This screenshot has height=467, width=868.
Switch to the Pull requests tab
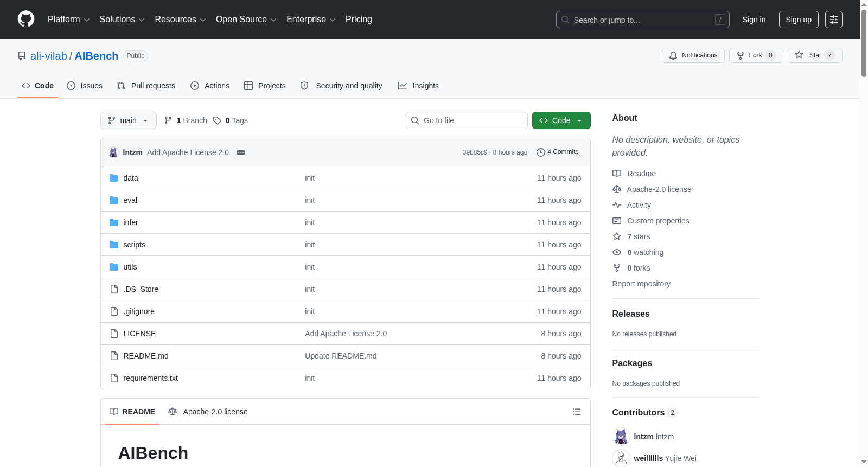tap(146, 86)
